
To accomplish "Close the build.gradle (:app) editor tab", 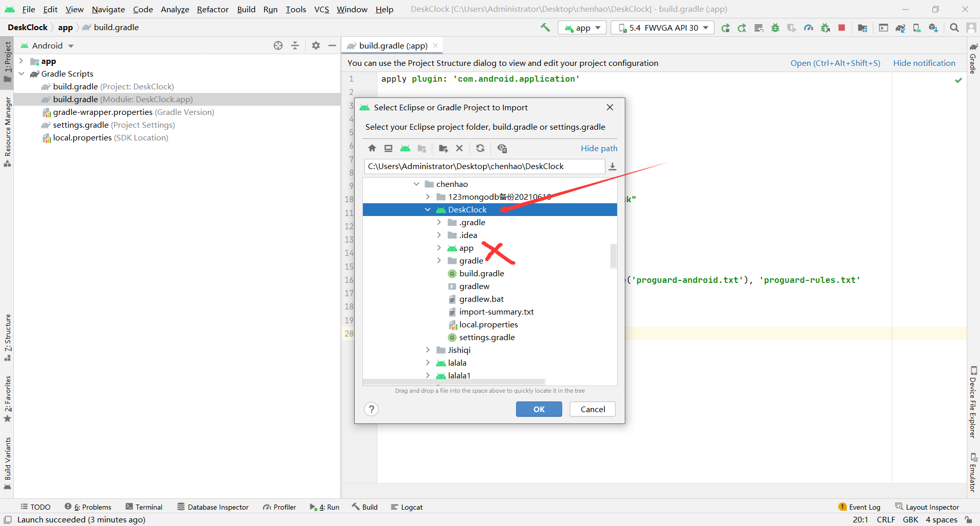I will click(x=435, y=45).
